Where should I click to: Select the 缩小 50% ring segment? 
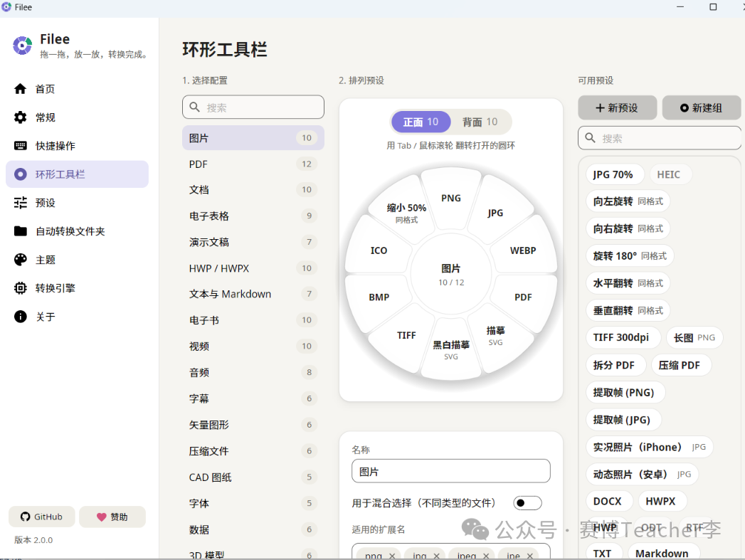(x=407, y=213)
